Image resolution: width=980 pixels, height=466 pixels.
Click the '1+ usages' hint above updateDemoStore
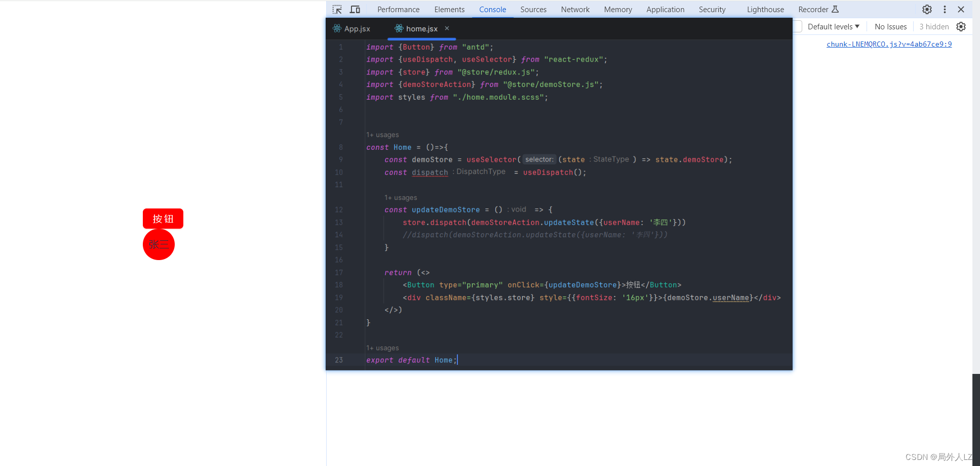click(401, 198)
